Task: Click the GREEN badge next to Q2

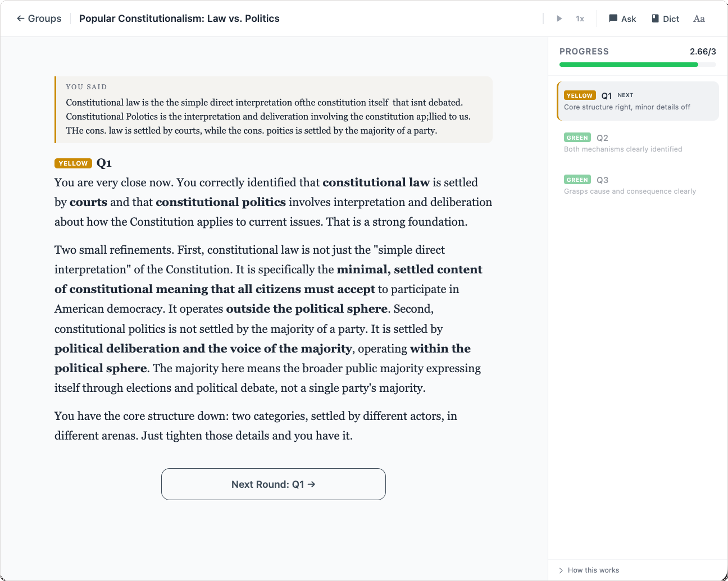Action: pyautogui.click(x=577, y=138)
